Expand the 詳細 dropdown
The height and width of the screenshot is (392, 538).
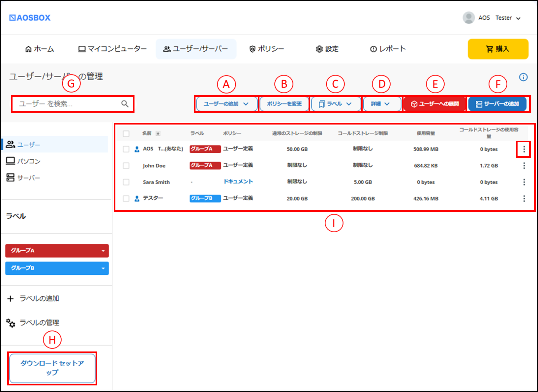[x=381, y=104]
